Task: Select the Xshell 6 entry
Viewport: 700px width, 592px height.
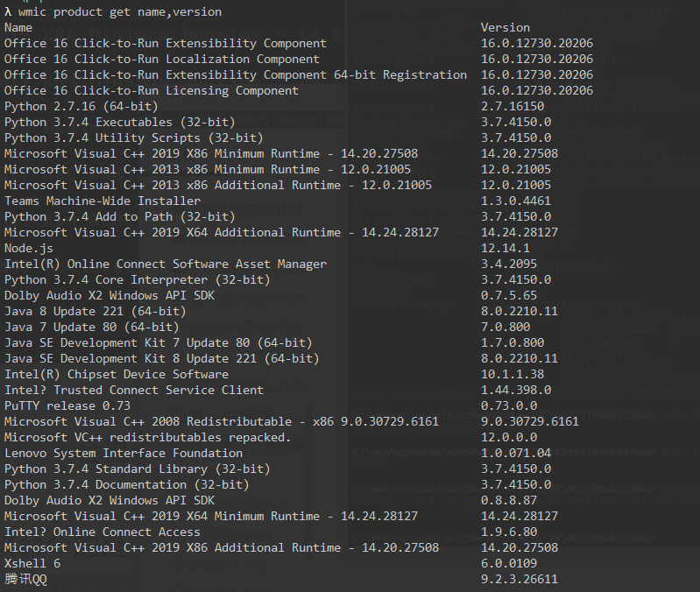Action: (x=32, y=563)
